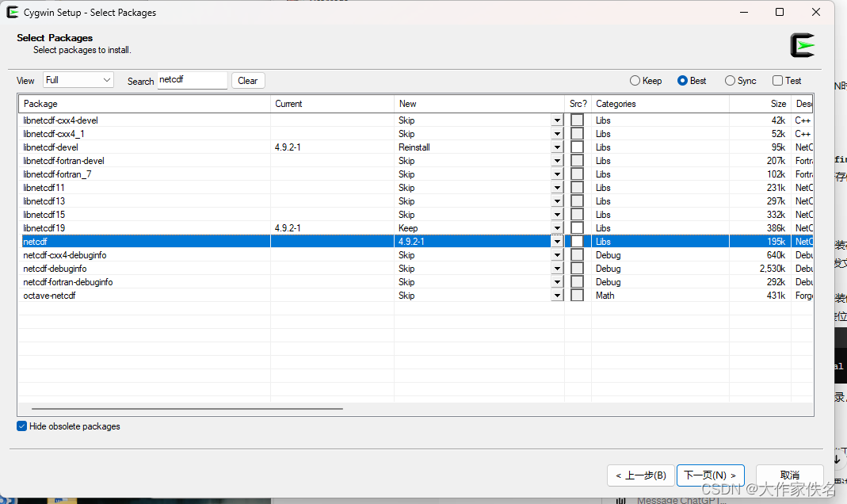Open version dropdown for libnetcdf11
847x504 pixels.
pyautogui.click(x=557, y=188)
